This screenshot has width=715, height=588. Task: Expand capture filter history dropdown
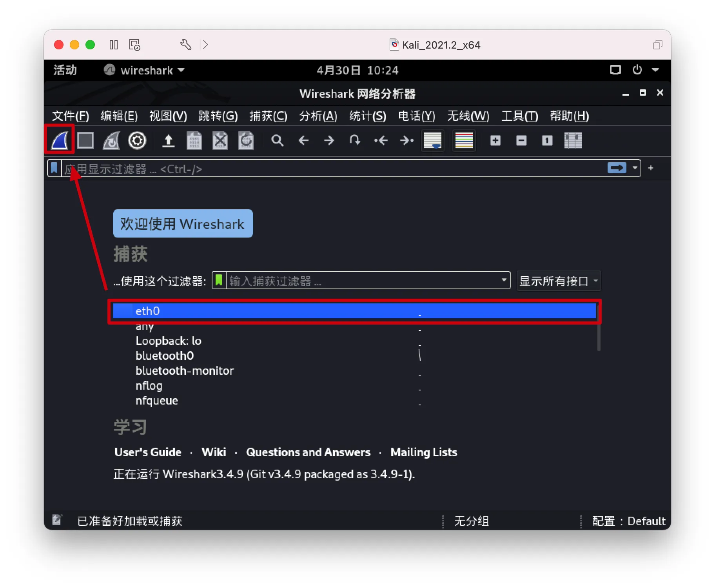(x=504, y=280)
